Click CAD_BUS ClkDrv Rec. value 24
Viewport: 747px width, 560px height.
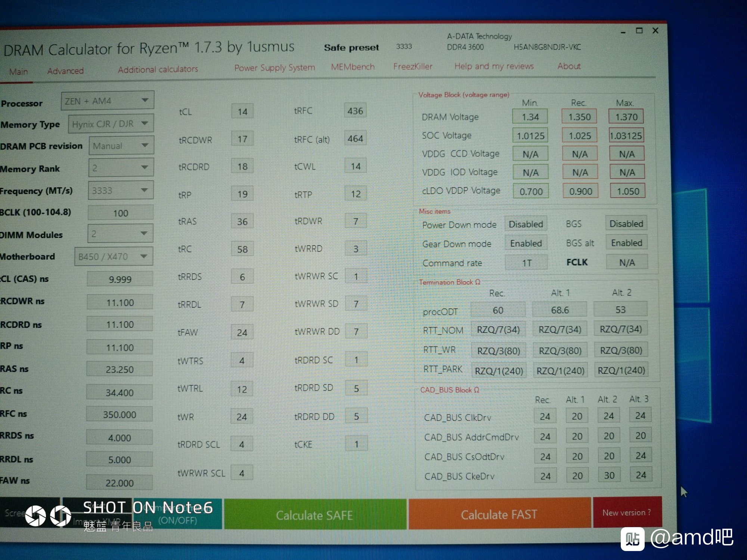click(545, 416)
